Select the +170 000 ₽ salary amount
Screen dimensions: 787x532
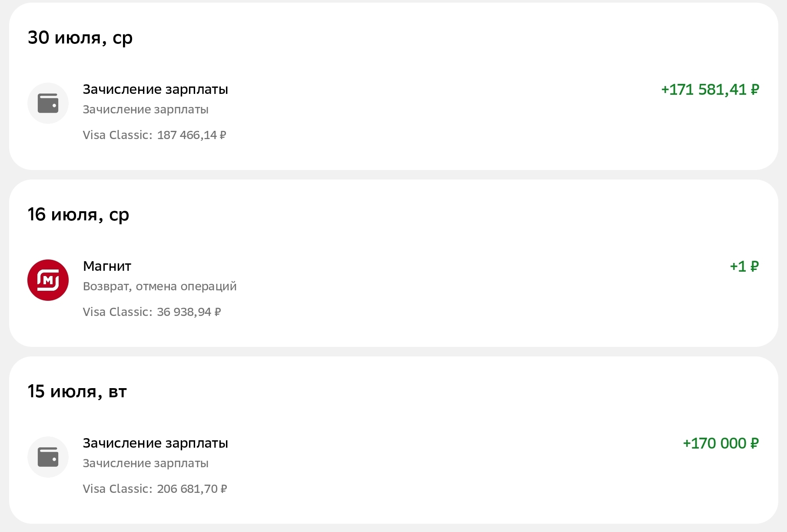[x=721, y=443]
